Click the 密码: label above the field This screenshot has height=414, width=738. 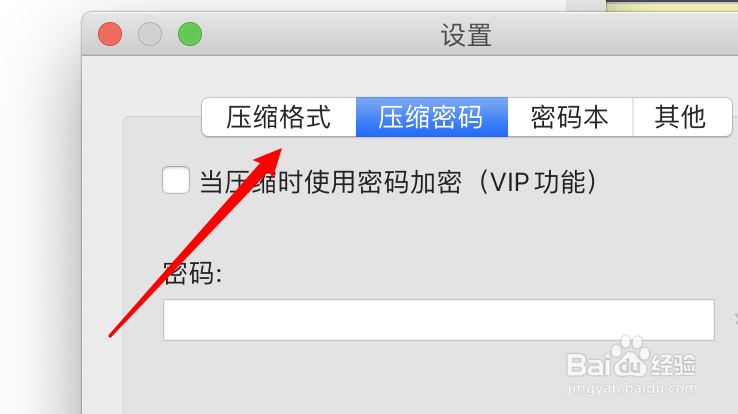point(193,273)
